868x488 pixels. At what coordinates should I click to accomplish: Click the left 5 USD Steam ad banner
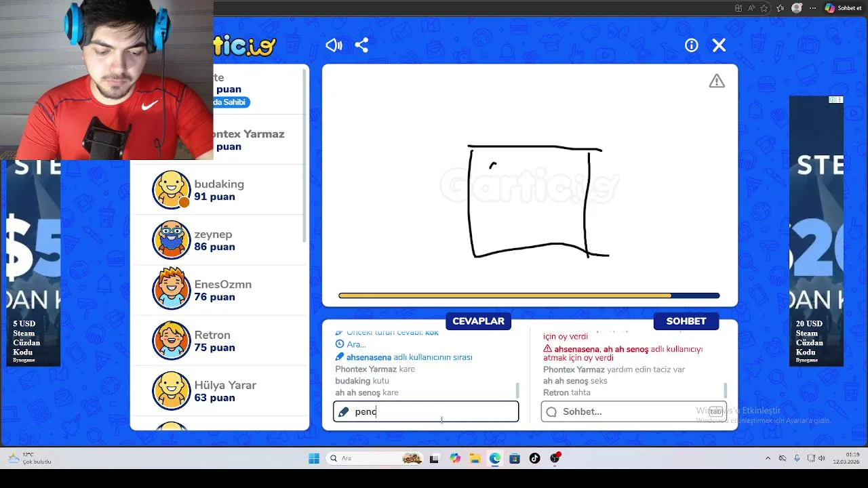click(x=33, y=263)
